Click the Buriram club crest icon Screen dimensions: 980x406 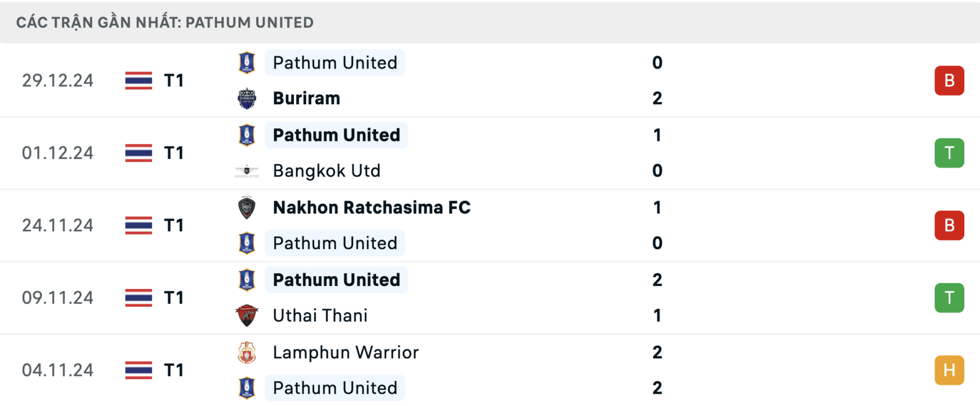[x=247, y=98]
